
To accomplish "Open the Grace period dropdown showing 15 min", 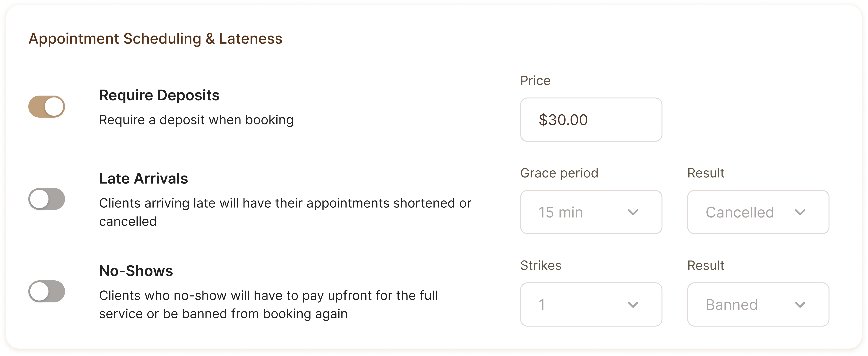I will pyautogui.click(x=591, y=212).
